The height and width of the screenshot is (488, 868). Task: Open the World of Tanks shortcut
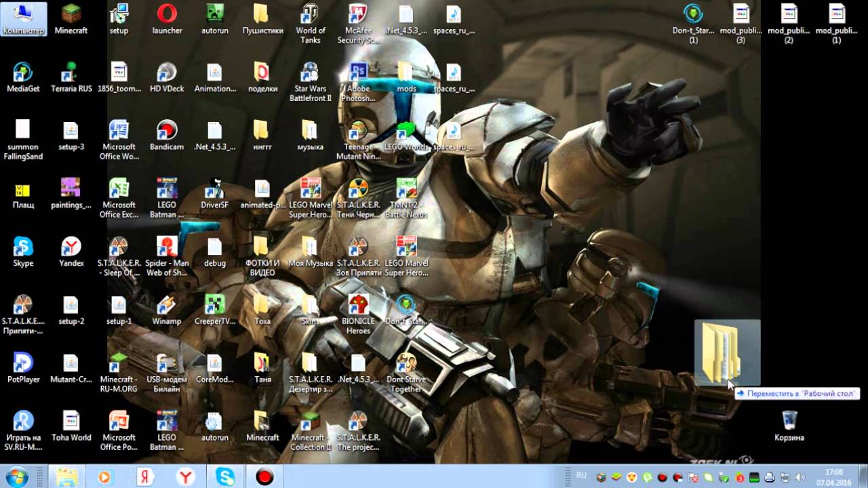(x=311, y=24)
